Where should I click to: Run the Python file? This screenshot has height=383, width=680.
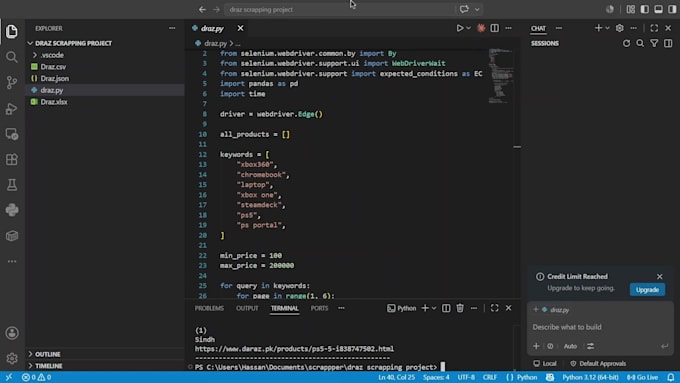(x=460, y=28)
